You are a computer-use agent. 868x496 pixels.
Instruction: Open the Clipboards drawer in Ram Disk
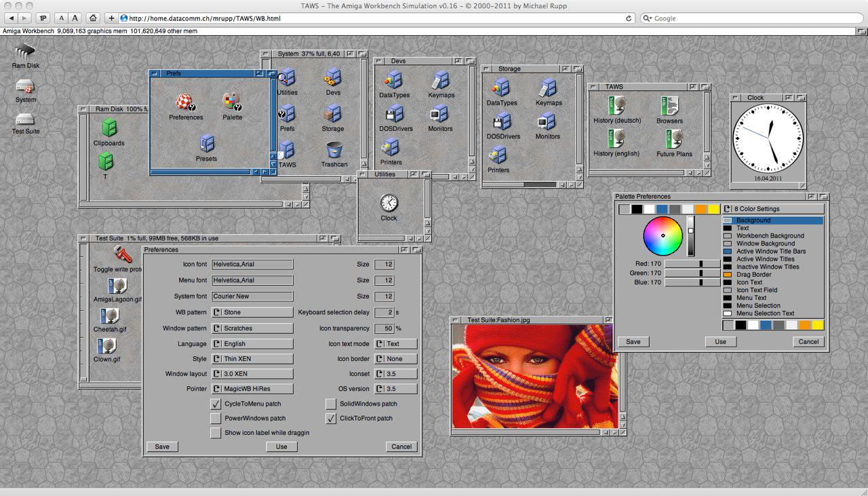(x=109, y=128)
